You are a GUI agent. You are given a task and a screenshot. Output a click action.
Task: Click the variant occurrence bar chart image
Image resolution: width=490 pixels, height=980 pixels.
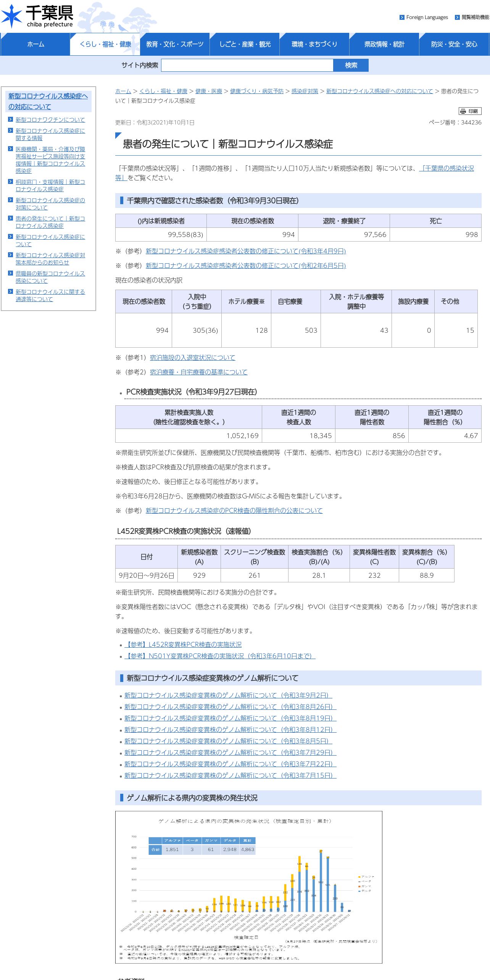click(249, 887)
